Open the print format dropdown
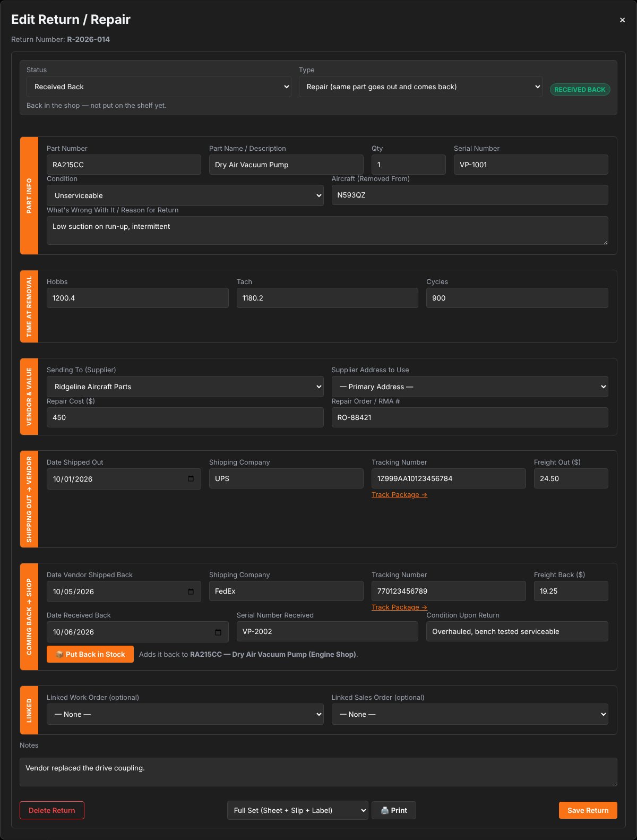The image size is (637, 840). (298, 810)
